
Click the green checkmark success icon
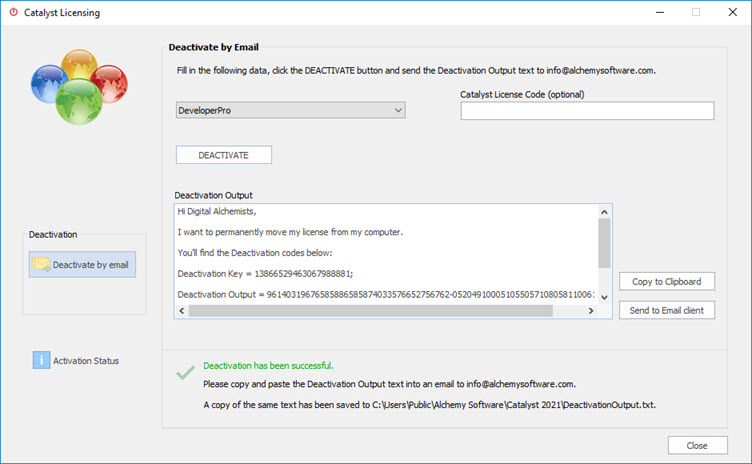(x=185, y=372)
